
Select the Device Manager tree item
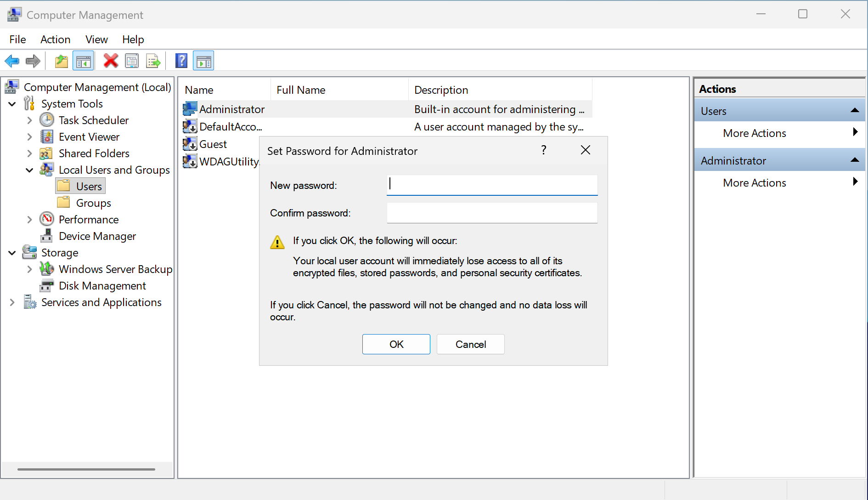coord(88,236)
